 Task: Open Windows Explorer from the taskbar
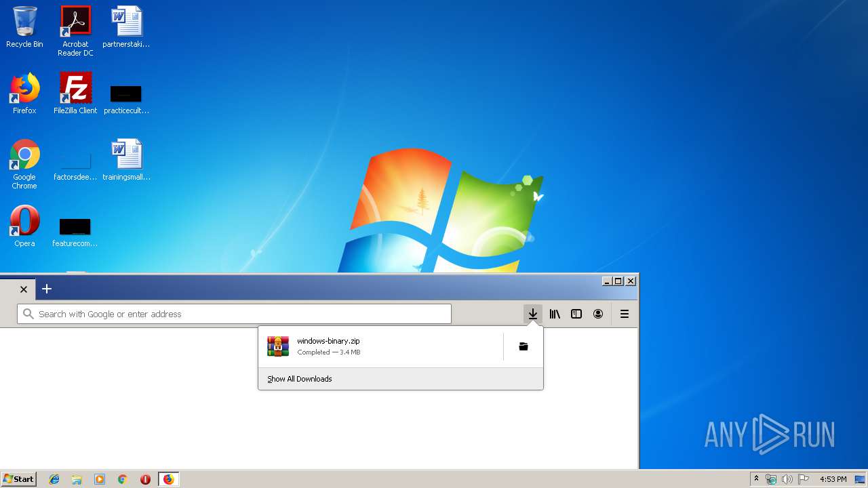click(x=77, y=479)
